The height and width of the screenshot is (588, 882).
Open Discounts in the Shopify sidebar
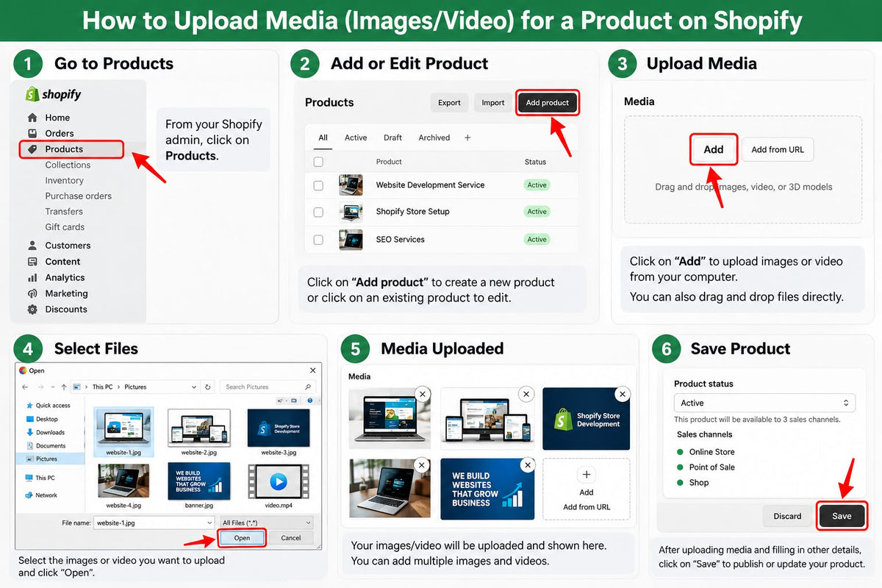pos(57,309)
